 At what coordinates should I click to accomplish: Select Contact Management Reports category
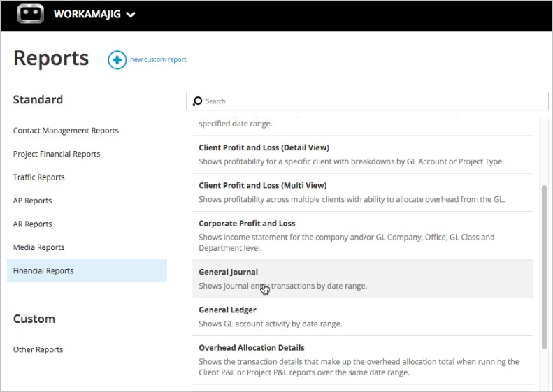click(66, 131)
